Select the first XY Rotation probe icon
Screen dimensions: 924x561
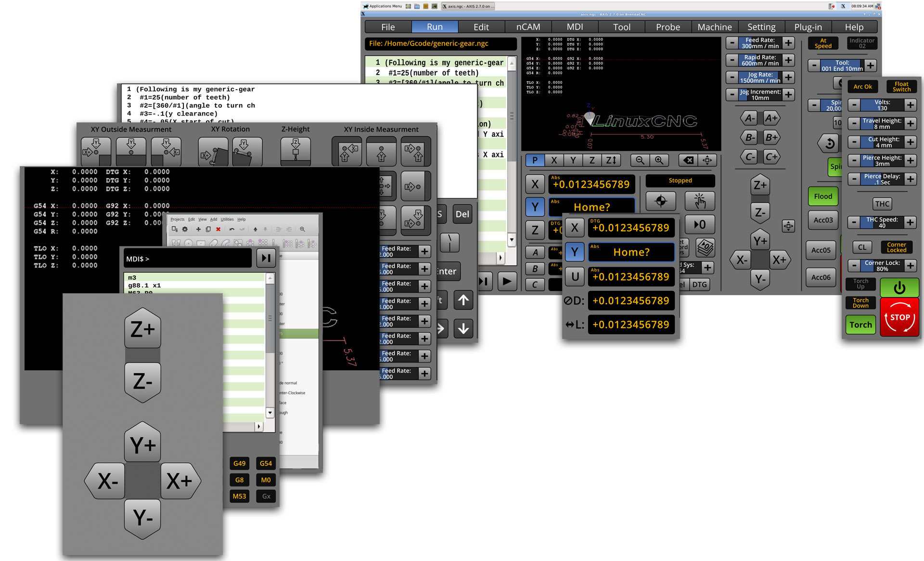coord(213,151)
